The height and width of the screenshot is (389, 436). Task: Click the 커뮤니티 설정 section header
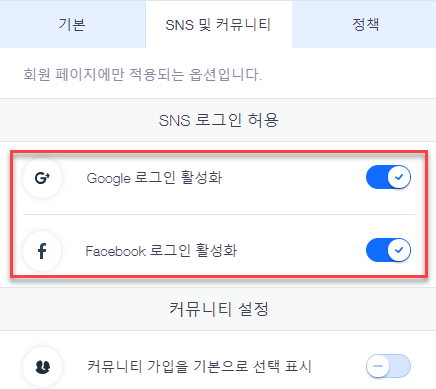pyautogui.click(x=218, y=309)
